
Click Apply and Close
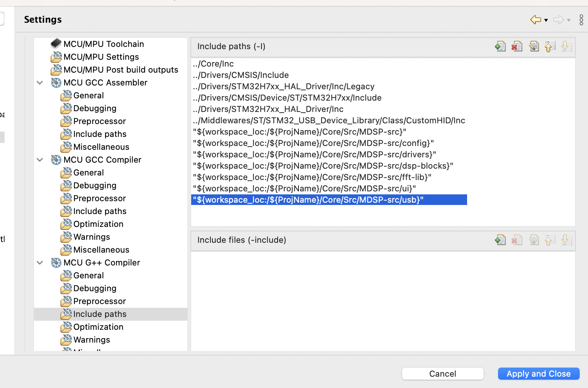click(x=538, y=374)
